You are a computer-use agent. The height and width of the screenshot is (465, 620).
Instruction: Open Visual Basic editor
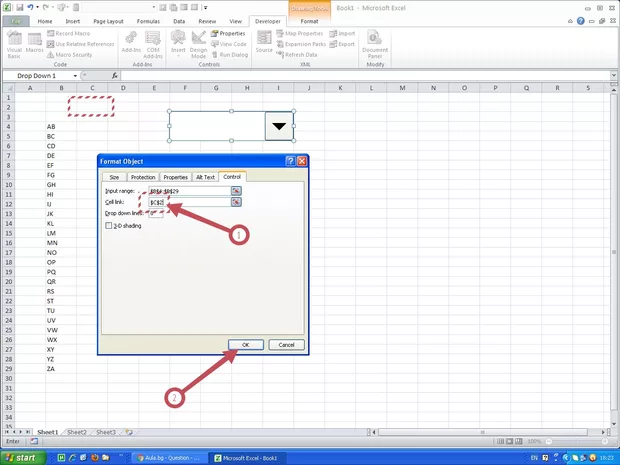point(14,45)
